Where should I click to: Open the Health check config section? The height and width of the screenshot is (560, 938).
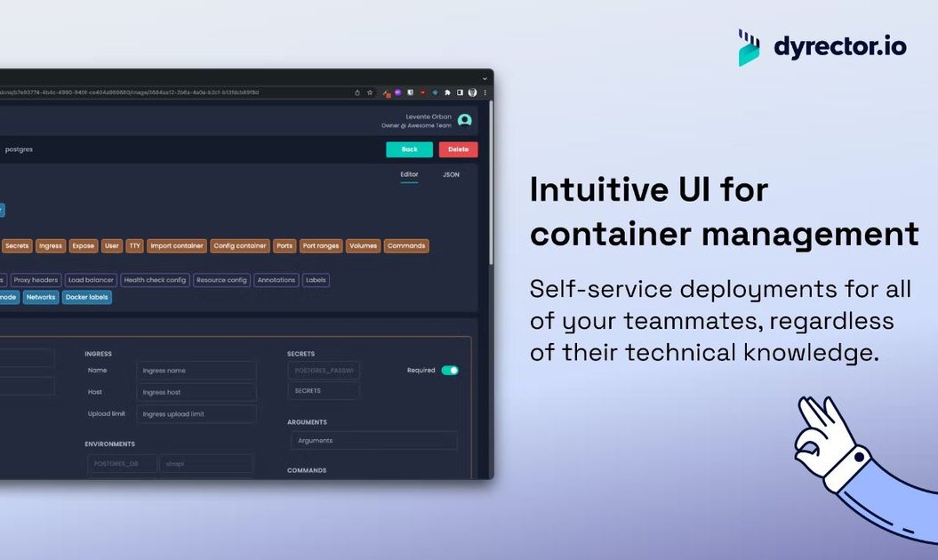(155, 279)
